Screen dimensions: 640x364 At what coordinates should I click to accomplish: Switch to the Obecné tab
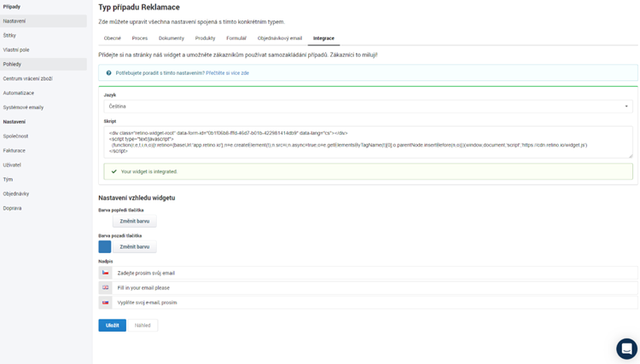point(113,38)
